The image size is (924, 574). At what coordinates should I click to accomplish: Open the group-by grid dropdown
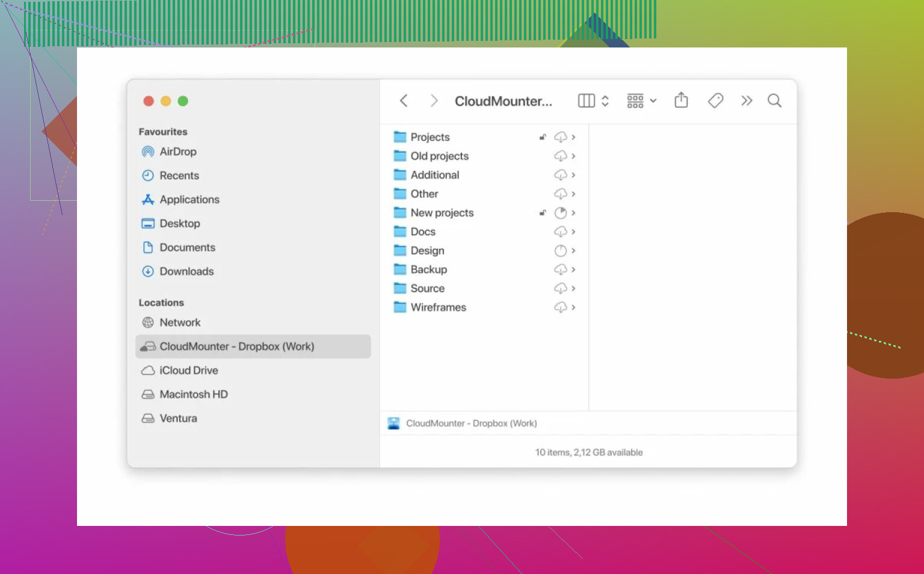coord(641,101)
